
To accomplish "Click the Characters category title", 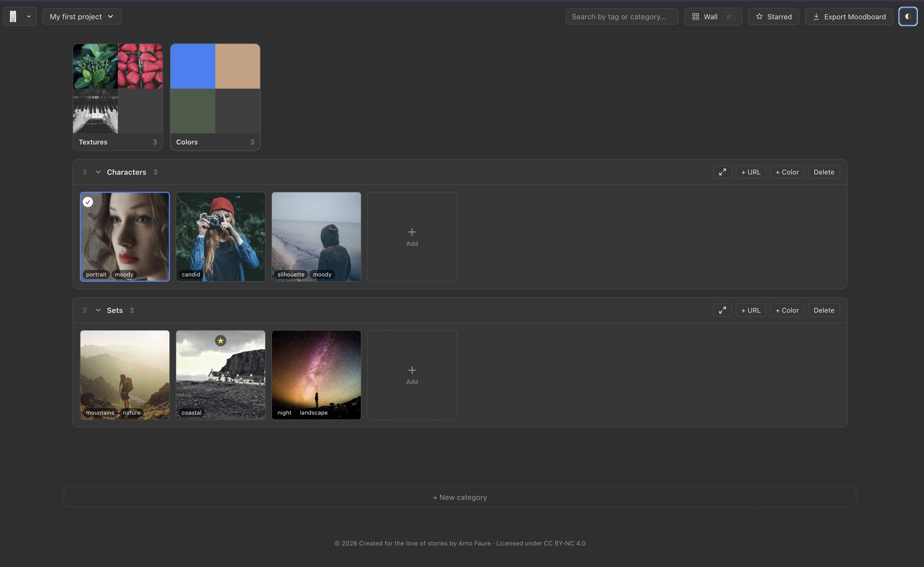I will [126, 172].
